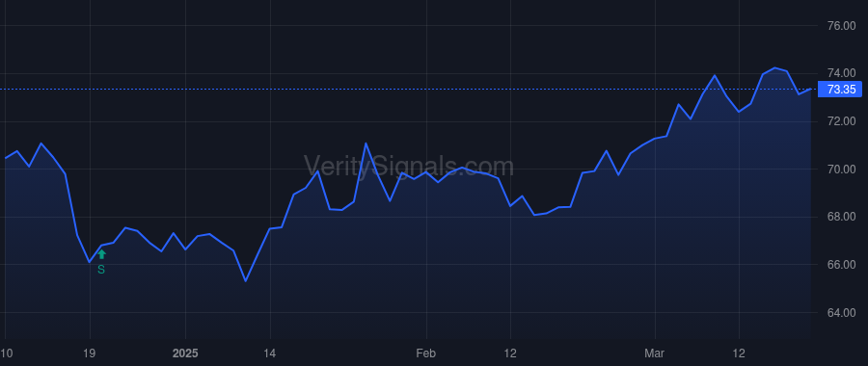Viewport: 868px width, 366px height.
Task: Click the 72.00 price axis label
Action: click(841, 121)
